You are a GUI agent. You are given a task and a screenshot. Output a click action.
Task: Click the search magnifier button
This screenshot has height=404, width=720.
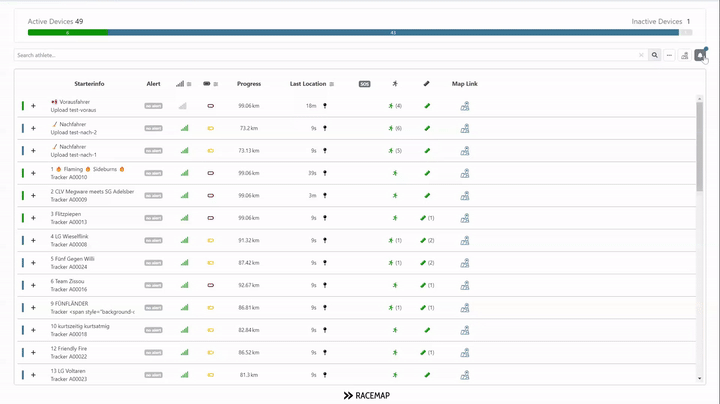655,55
